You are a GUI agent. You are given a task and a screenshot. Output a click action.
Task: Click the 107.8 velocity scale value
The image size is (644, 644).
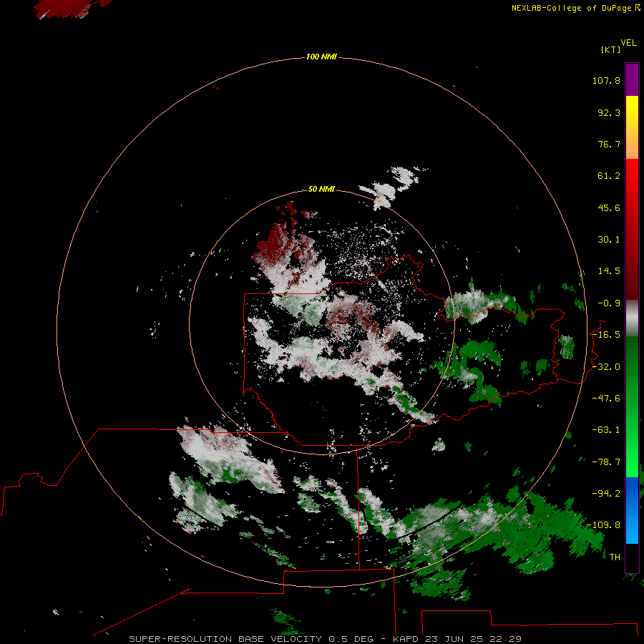coord(606,80)
